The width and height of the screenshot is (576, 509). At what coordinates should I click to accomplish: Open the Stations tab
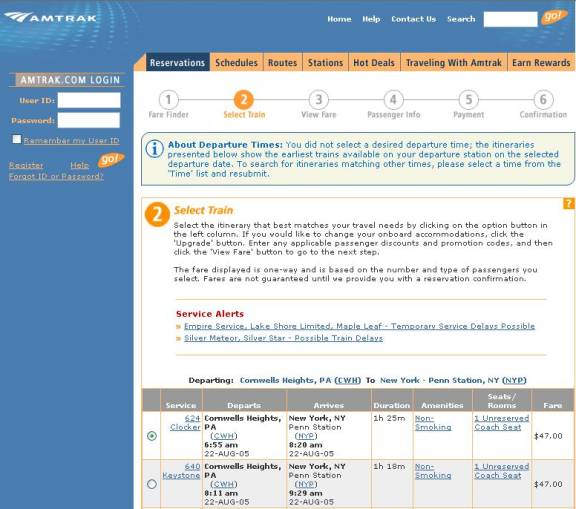(x=325, y=62)
